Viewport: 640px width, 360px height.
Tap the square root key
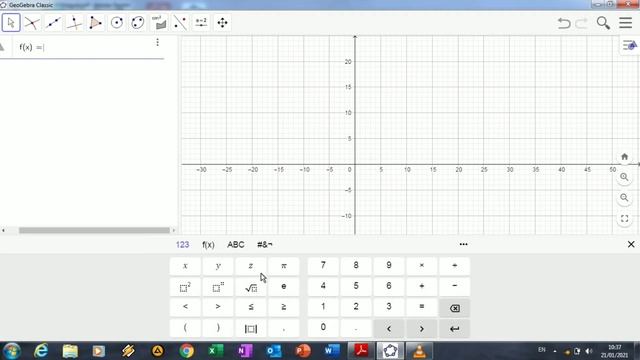point(251,287)
